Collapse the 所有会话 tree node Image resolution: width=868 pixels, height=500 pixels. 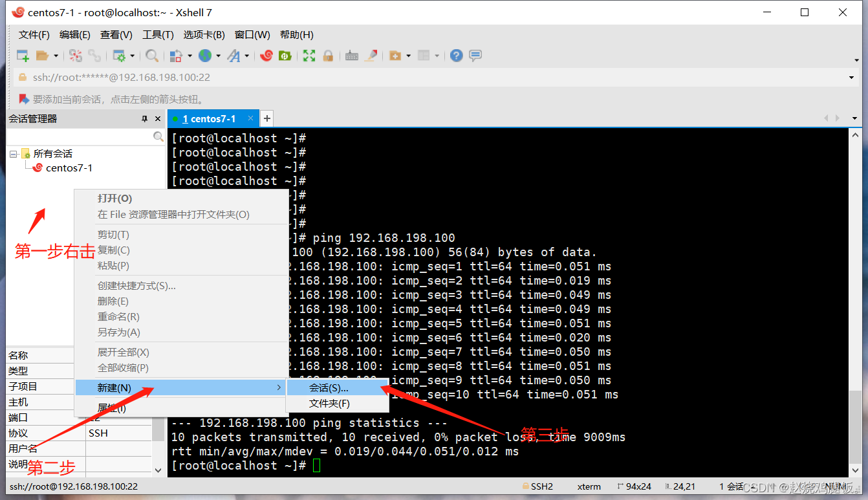[14, 154]
